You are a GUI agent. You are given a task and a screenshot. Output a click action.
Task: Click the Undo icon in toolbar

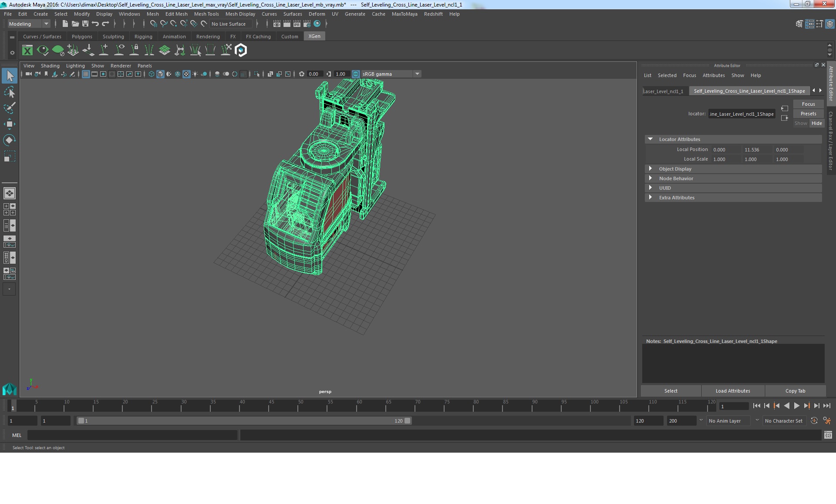click(95, 24)
